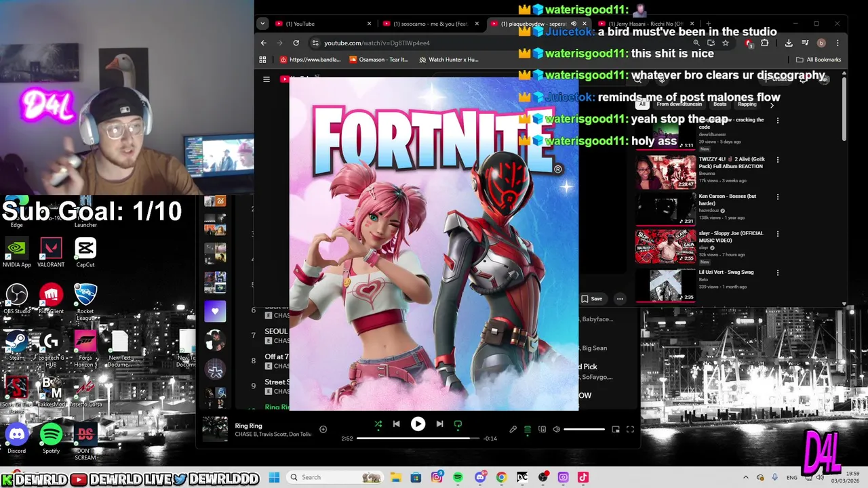Open more actions ellipsis beside Save
868x488 pixels.
(x=620, y=298)
